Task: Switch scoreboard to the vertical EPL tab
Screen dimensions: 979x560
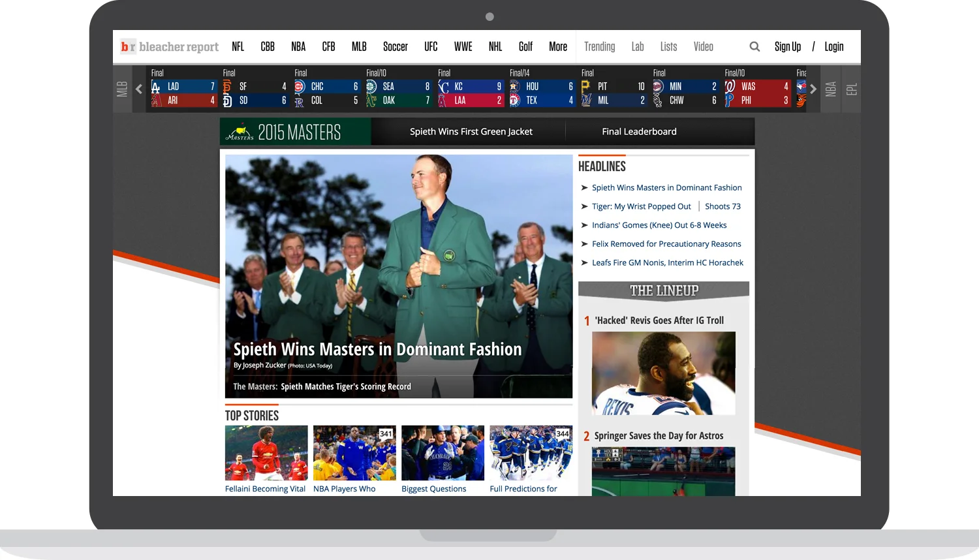Action: [x=852, y=89]
